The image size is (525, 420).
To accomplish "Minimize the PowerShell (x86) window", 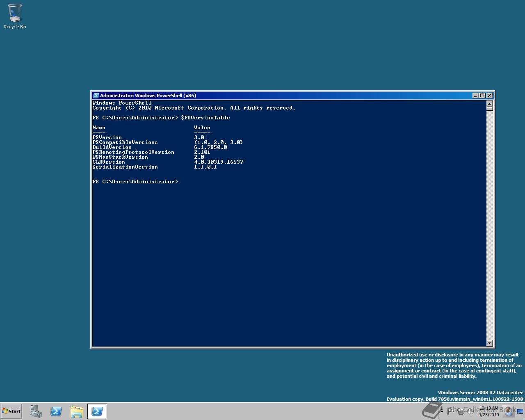I will tap(475, 96).
